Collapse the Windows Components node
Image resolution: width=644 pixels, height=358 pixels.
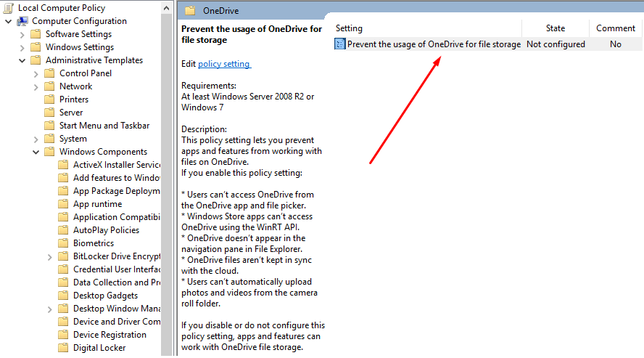coord(36,152)
